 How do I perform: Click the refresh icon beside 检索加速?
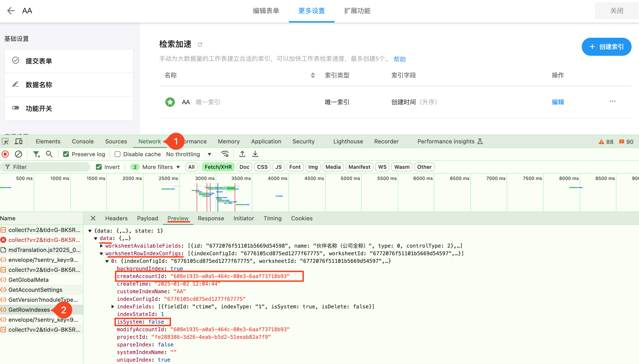pyautogui.click(x=200, y=45)
